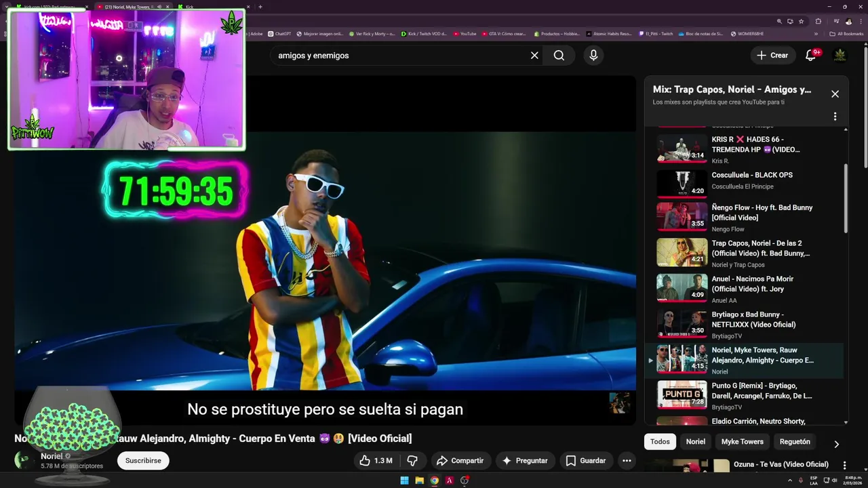Open the Kick / Twitch VOD bookmark

pyautogui.click(x=424, y=33)
